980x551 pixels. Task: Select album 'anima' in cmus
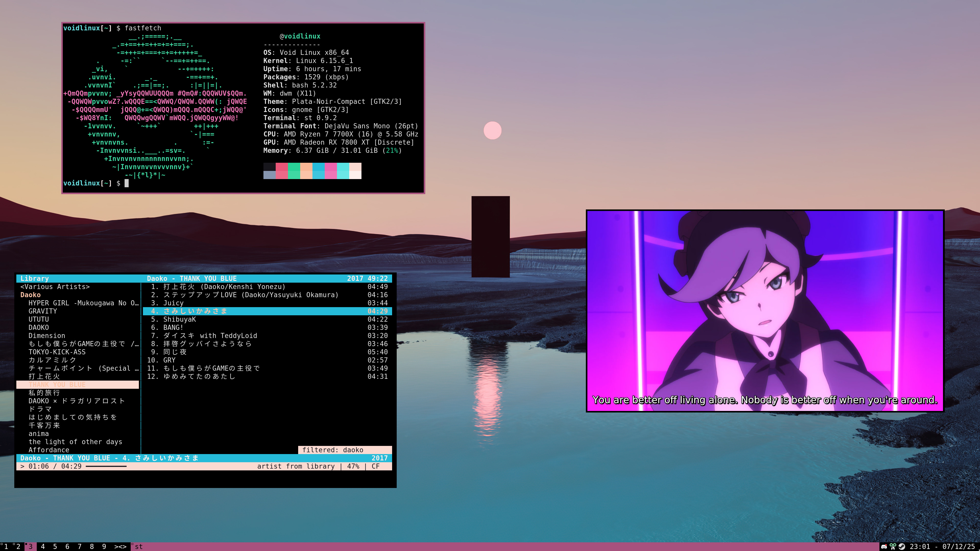click(39, 433)
